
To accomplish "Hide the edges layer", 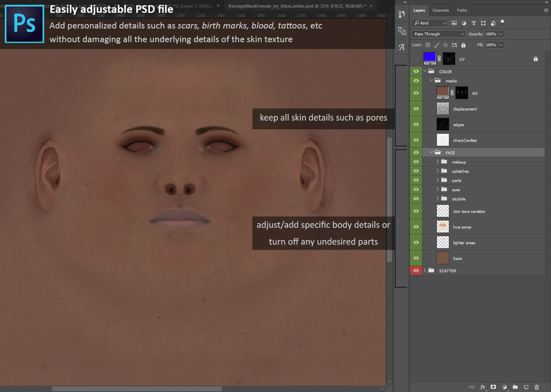I will [x=416, y=124].
